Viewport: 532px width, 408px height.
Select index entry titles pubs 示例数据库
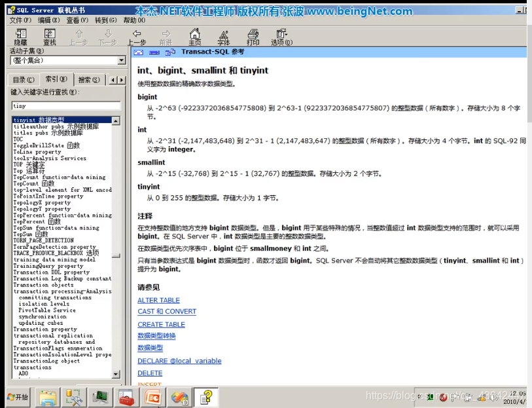point(48,133)
